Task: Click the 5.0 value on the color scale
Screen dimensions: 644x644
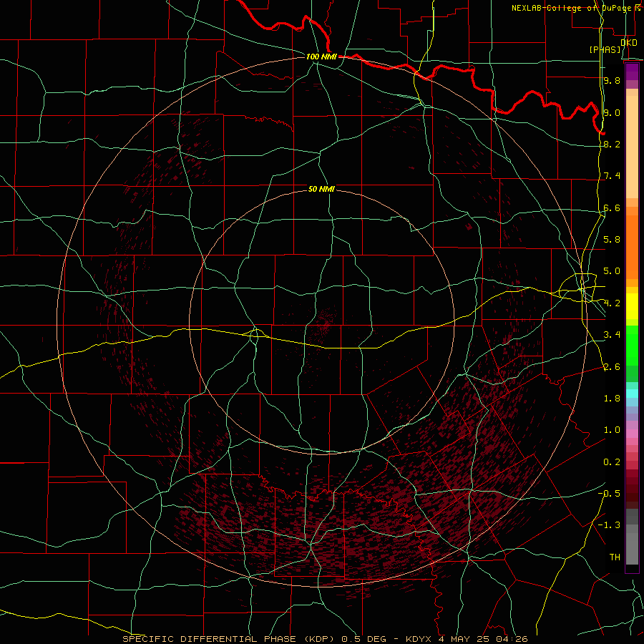Action: pyautogui.click(x=612, y=271)
